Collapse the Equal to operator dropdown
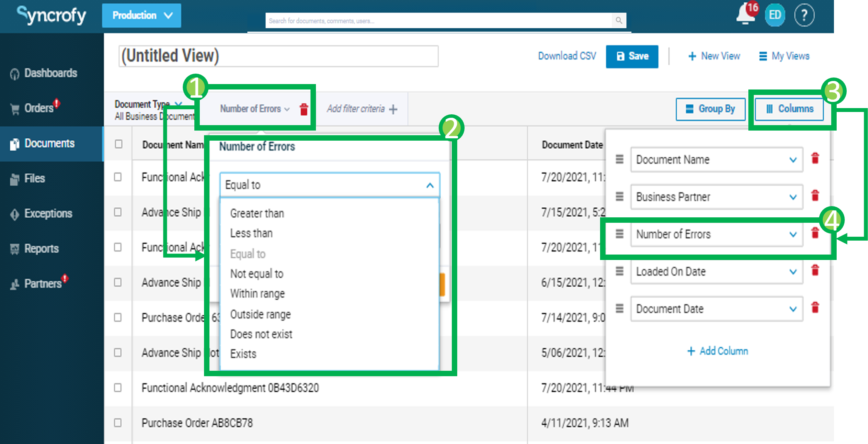This screenshot has height=444, width=868. 430,185
